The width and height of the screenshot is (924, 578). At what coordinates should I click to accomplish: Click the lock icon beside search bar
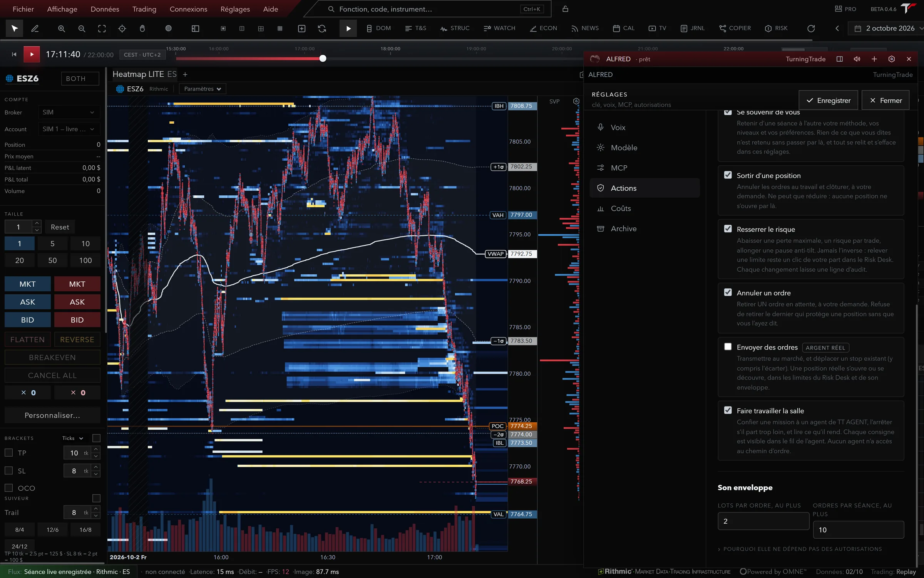tap(565, 9)
